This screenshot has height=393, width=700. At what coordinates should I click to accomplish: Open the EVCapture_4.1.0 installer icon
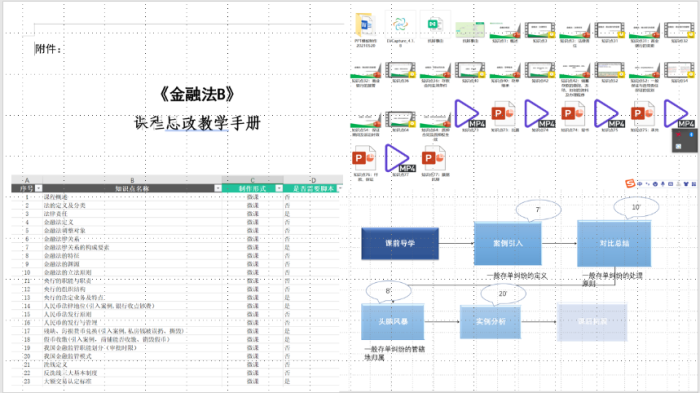(400, 25)
